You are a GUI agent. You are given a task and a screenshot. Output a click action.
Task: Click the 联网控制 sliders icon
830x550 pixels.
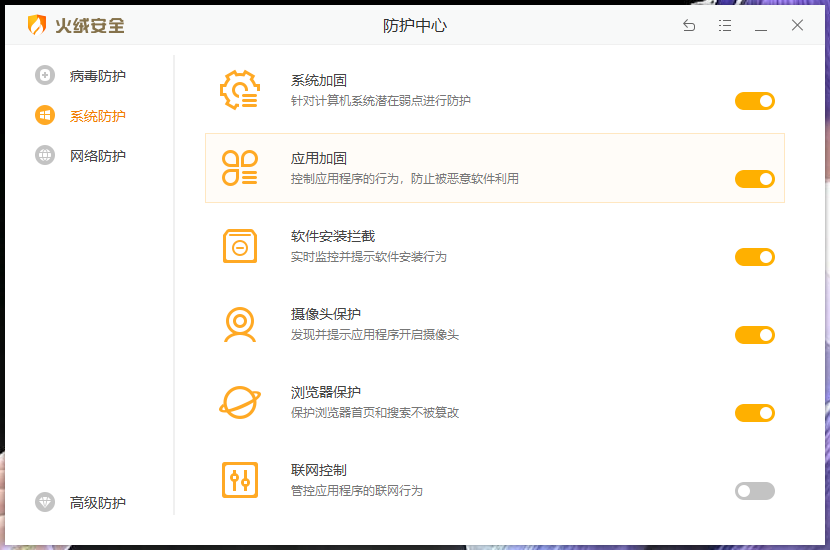(240, 480)
